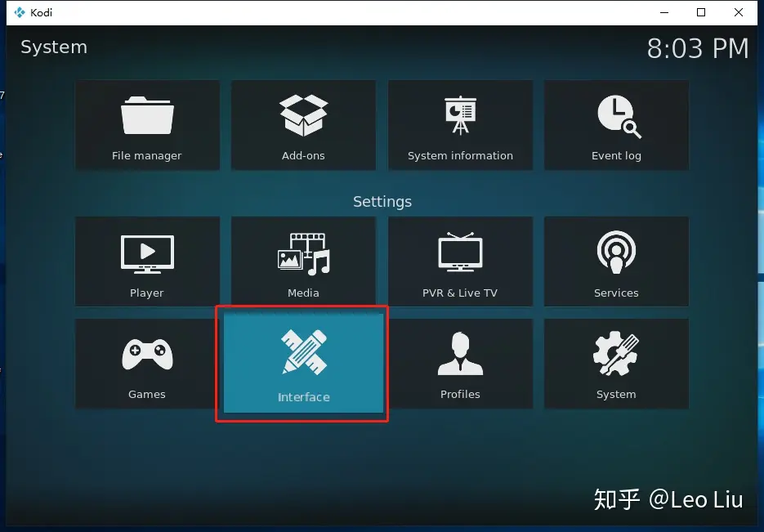
Task: Open Profiles person icon
Action: 461,354
